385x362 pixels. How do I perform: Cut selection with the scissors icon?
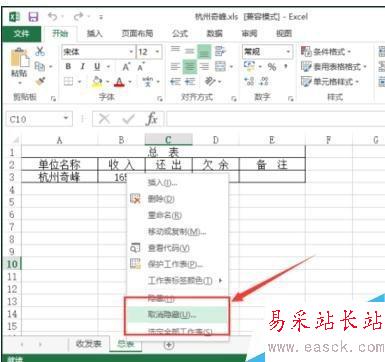40,51
